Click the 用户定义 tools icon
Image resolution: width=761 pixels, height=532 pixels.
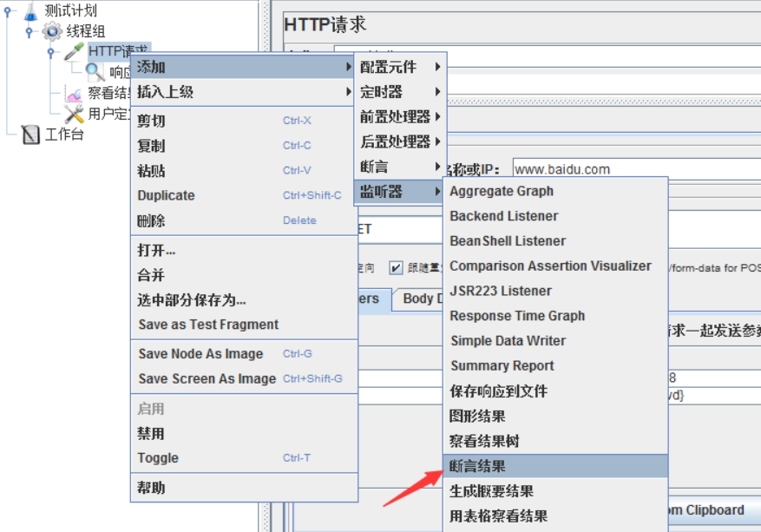74,114
